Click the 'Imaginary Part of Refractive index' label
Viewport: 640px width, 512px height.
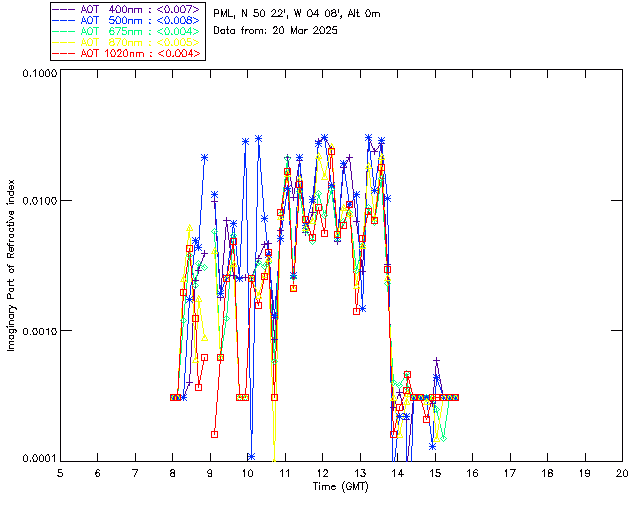[x=11, y=265]
